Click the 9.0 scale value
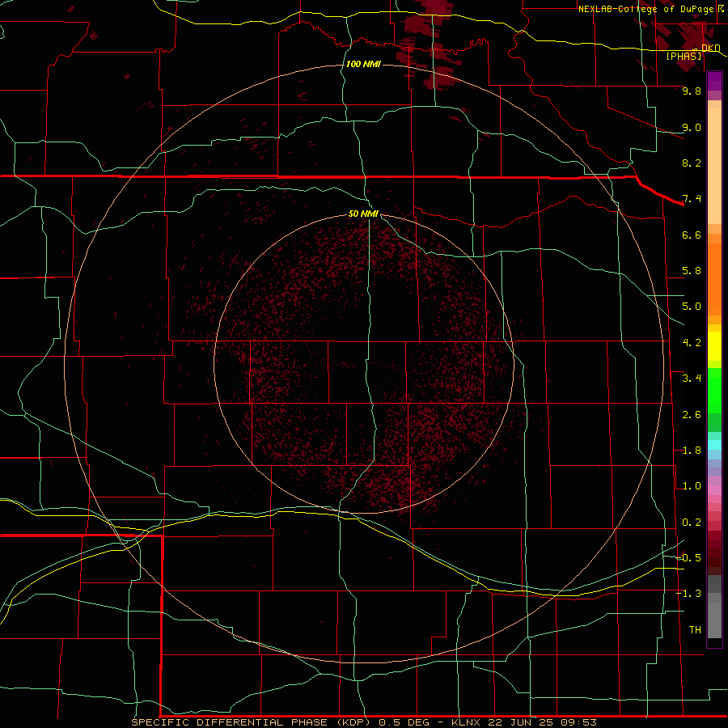This screenshot has height=728, width=728. 692,127
